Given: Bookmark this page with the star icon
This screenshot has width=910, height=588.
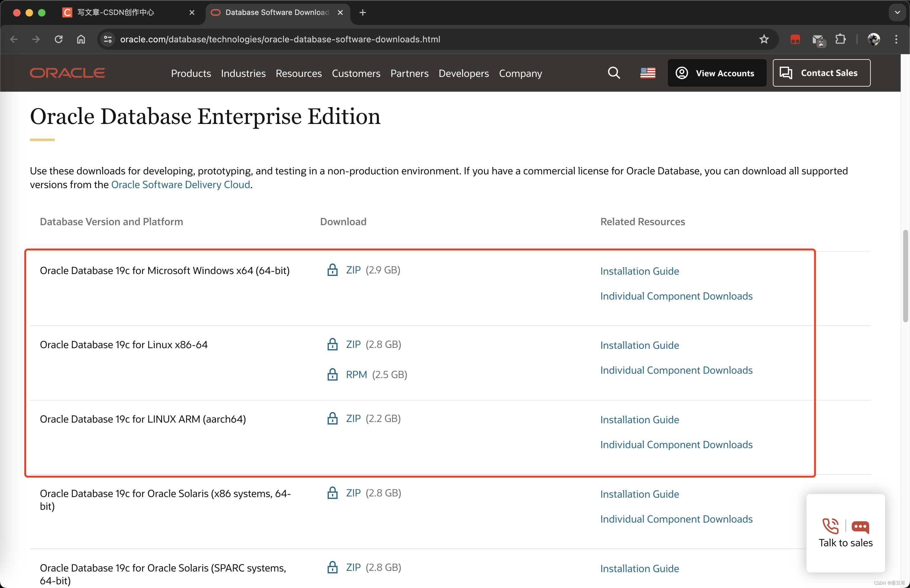Looking at the screenshot, I should [x=764, y=39].
